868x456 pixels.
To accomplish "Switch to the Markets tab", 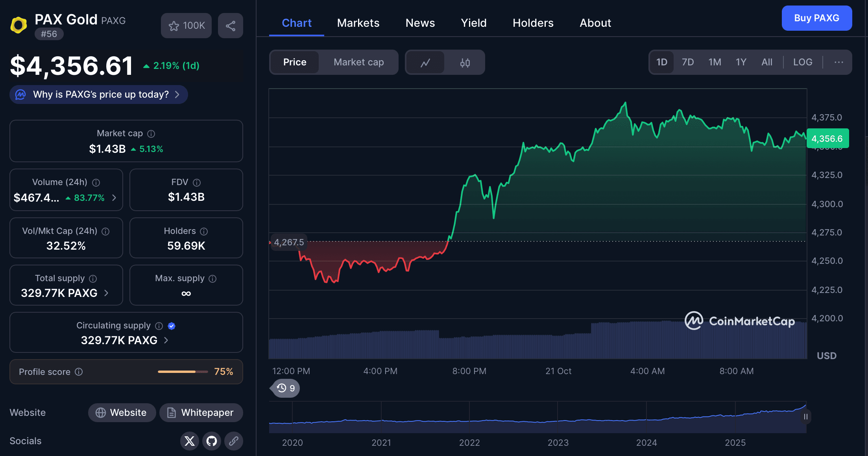I will click(x=358, y=23).
